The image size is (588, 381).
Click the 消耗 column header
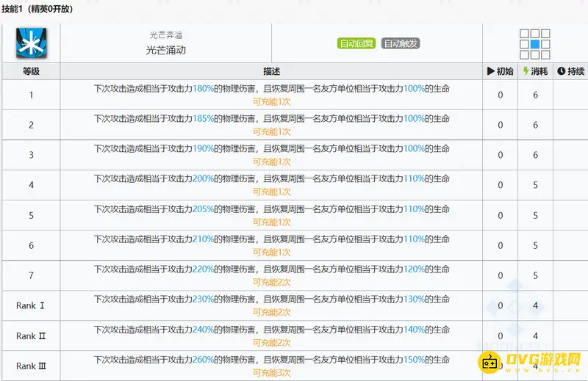[535, 71]
